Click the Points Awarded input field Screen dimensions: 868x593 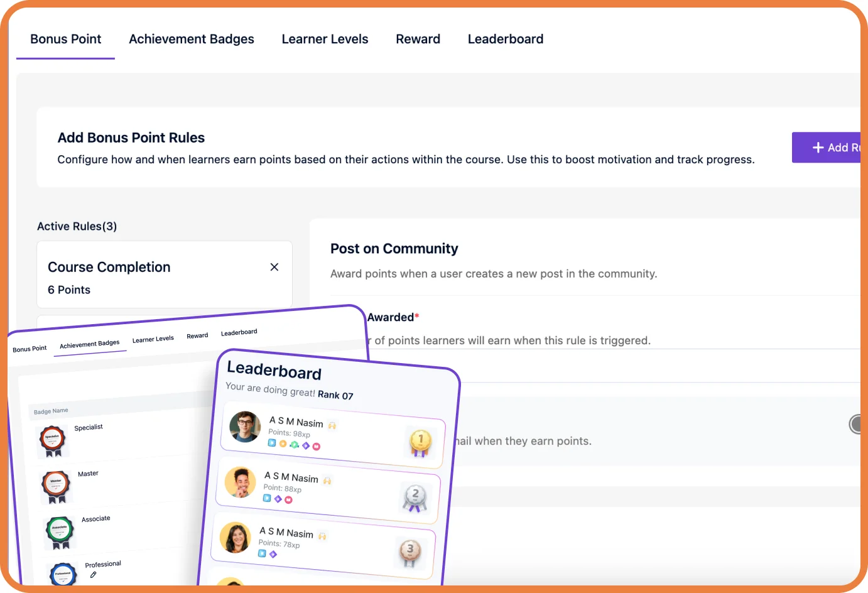click(x=597, y=364)
